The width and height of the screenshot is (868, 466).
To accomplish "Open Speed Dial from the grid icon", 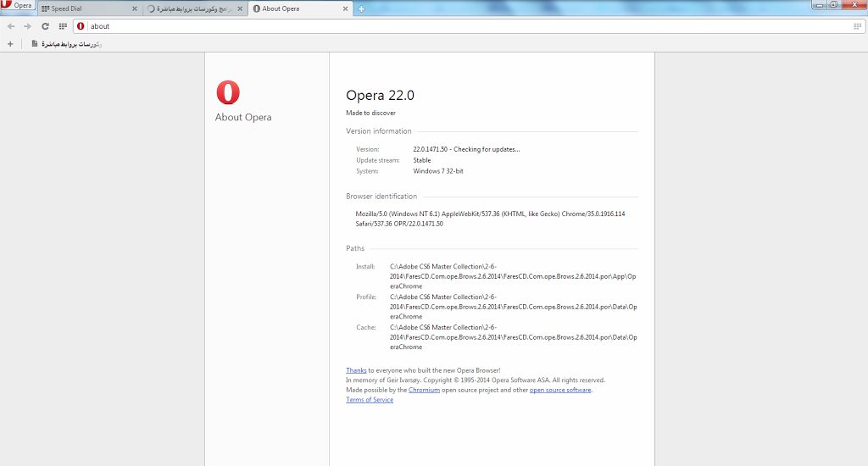I will point(63,26).
